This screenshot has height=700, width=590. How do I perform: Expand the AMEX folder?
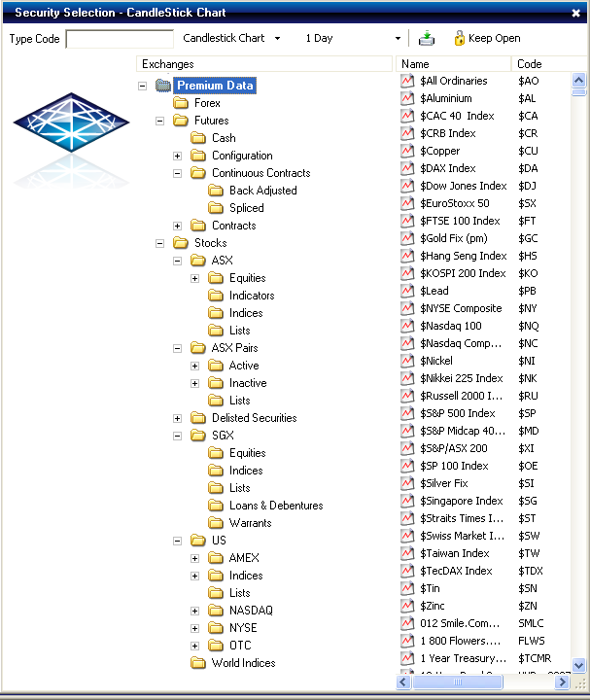(194, 558)
